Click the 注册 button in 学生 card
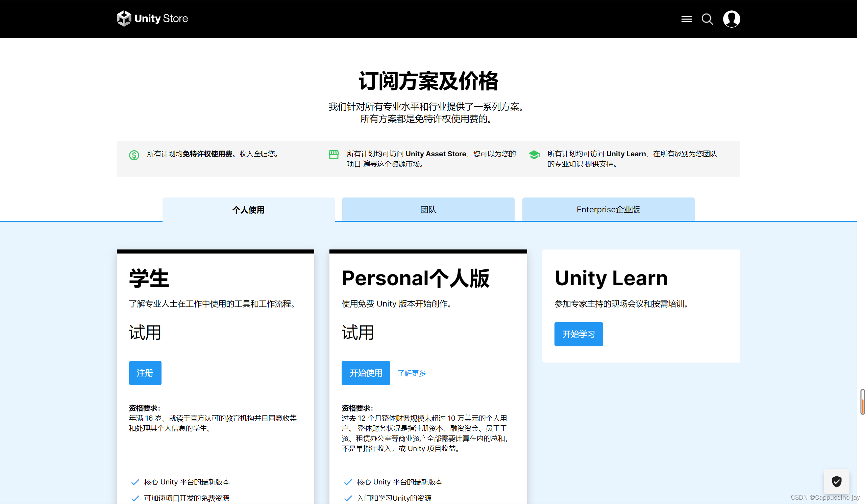The height and width of the screenshot is (504, 865). pyautogui.click(x=145, y=373)
